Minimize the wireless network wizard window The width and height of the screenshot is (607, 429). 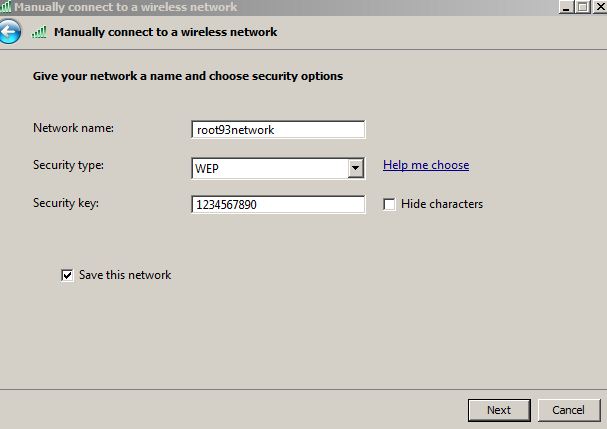[567, 6]
